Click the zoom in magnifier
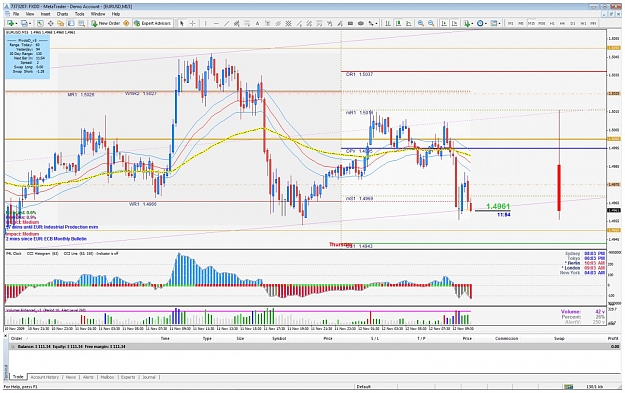 (421, 23)
